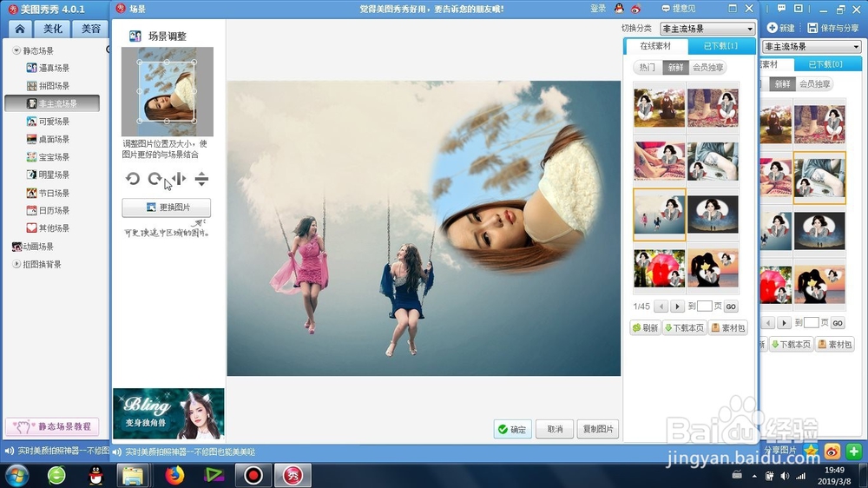Click 更换图片 button
Image resolution: width=868 pixels, height=488 pixels.
pos(166,208)
